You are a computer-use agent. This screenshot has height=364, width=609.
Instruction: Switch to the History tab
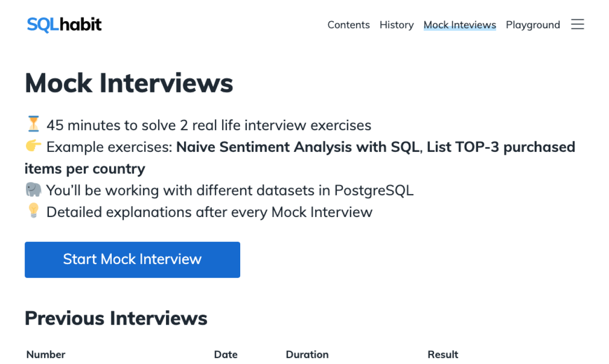click(x=397, y=24)
